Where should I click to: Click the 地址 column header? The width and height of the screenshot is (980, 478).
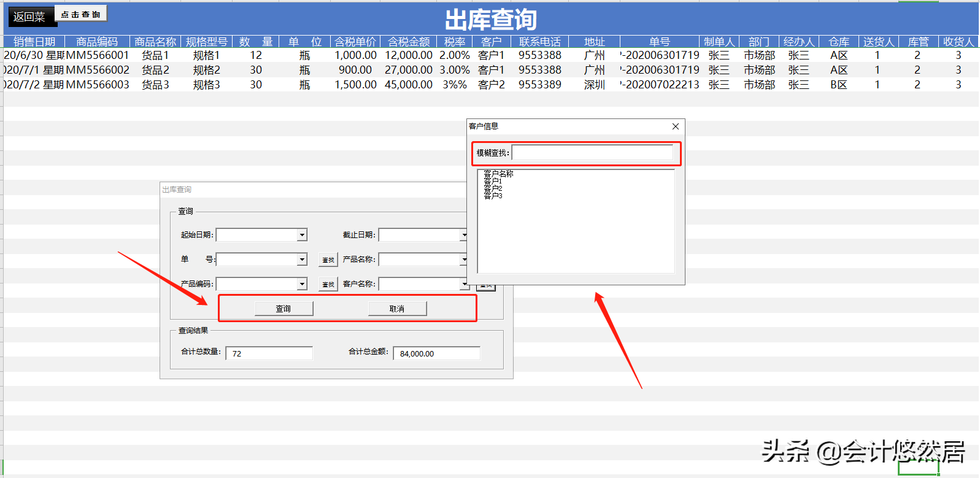(x=595, y=42)
